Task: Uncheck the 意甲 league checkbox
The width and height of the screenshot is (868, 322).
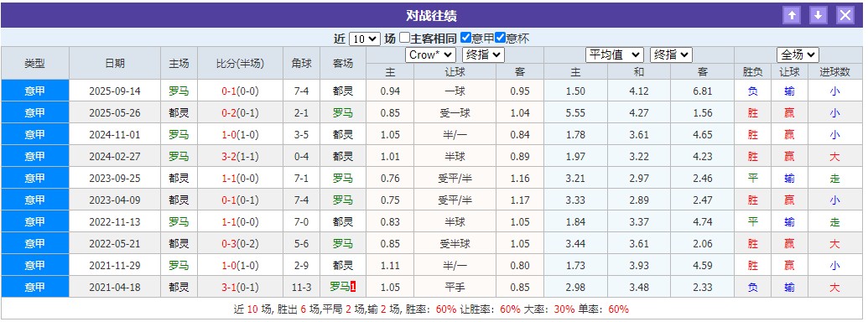Action: 466,39
